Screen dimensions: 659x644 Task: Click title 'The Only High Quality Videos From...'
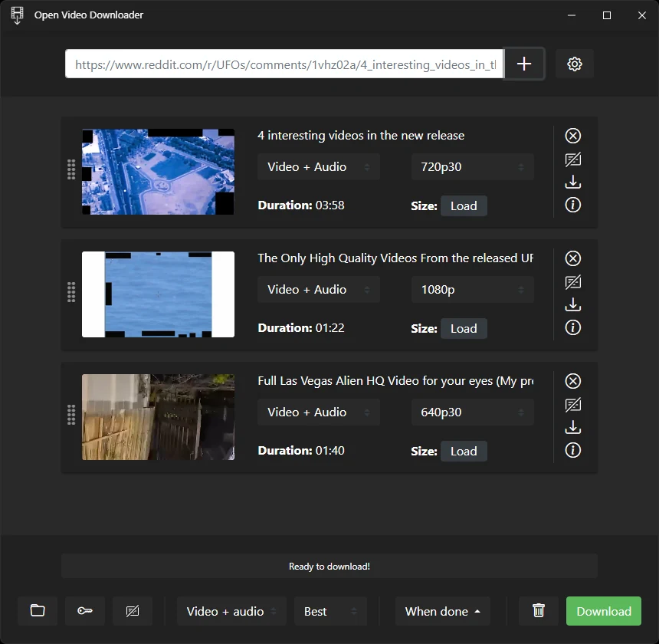395,258
